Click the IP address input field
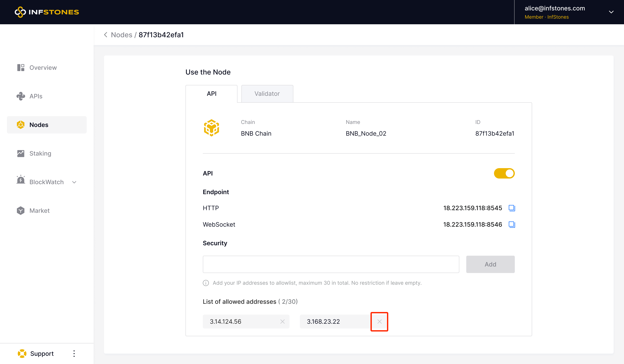624x364 pixels. point(331,264)
